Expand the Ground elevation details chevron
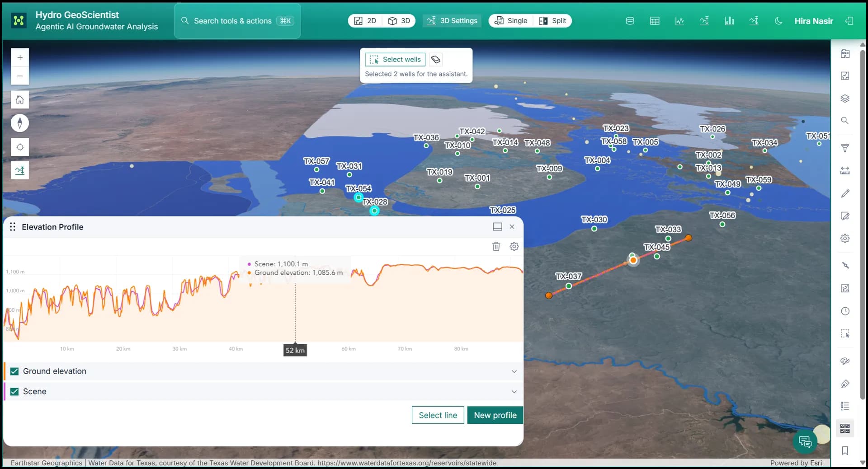 [x=514, y=371]
